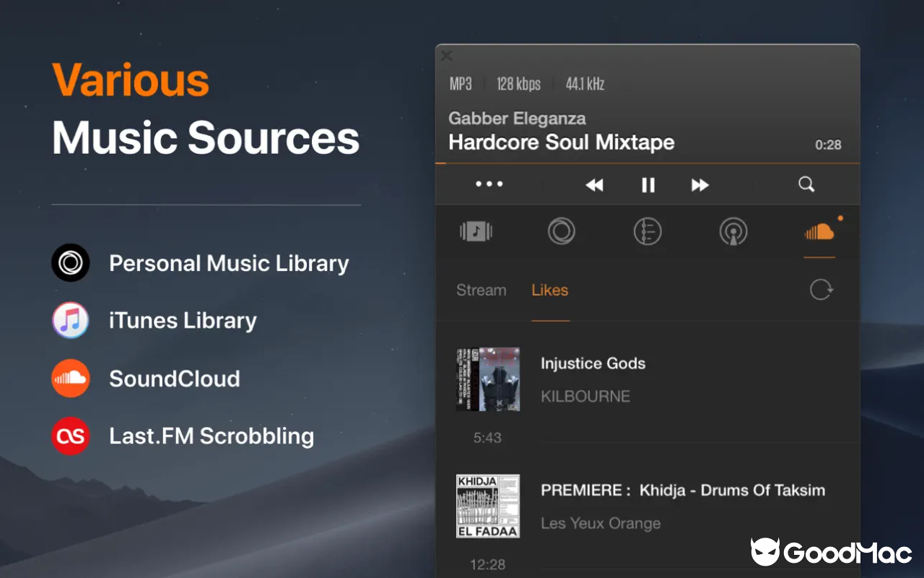Click the Last.FM Scrobbling icon
This screenshot has height=578, width=924.
click(69, 436)
